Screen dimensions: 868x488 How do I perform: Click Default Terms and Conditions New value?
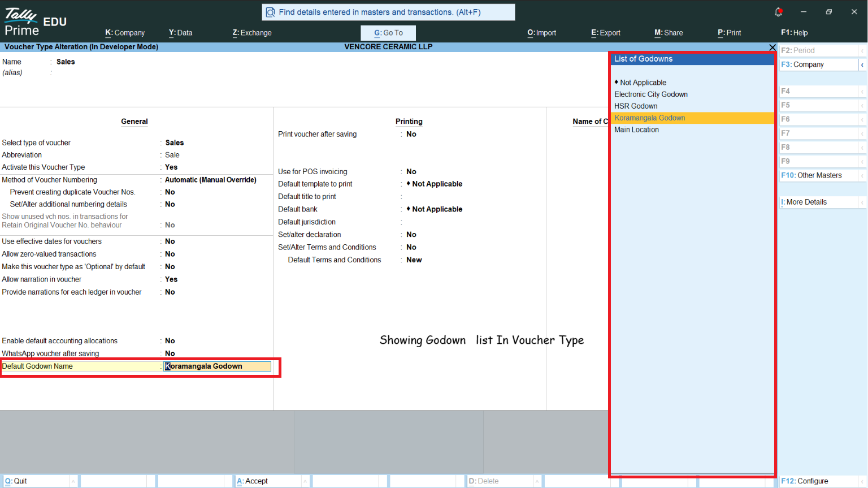[414, 260]
